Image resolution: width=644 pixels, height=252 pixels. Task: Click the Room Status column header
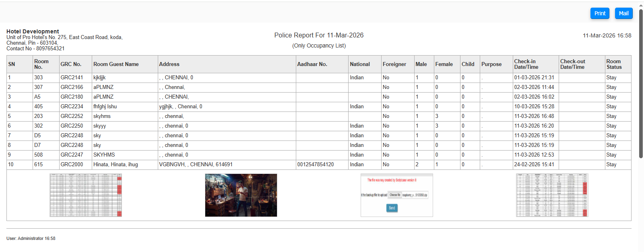pyautogui.click(x=614, y=64)
